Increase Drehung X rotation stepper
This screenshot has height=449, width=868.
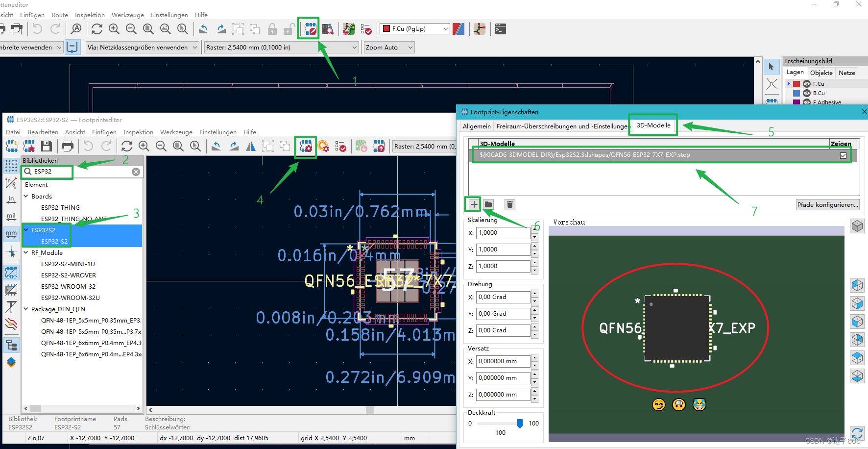point(534,294)
